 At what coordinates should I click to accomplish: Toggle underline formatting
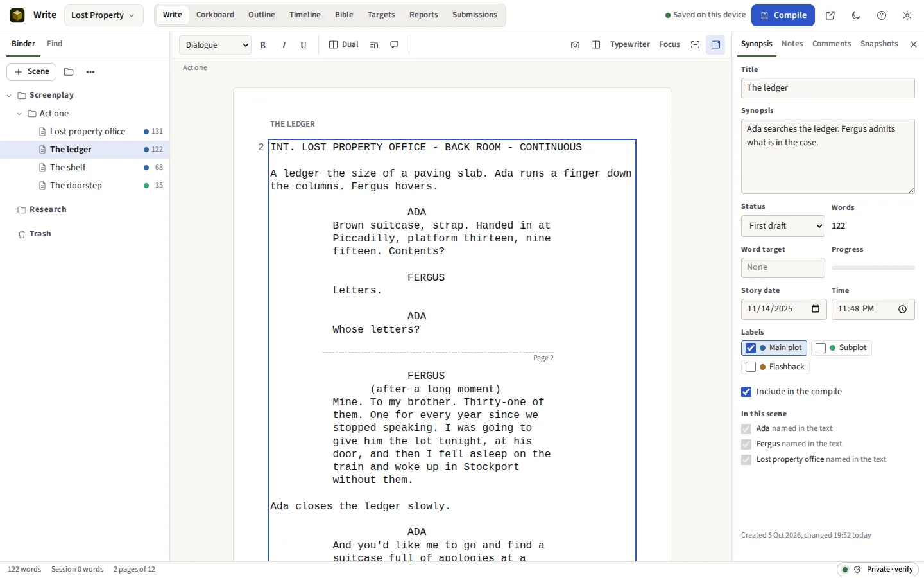click(304, 45)
